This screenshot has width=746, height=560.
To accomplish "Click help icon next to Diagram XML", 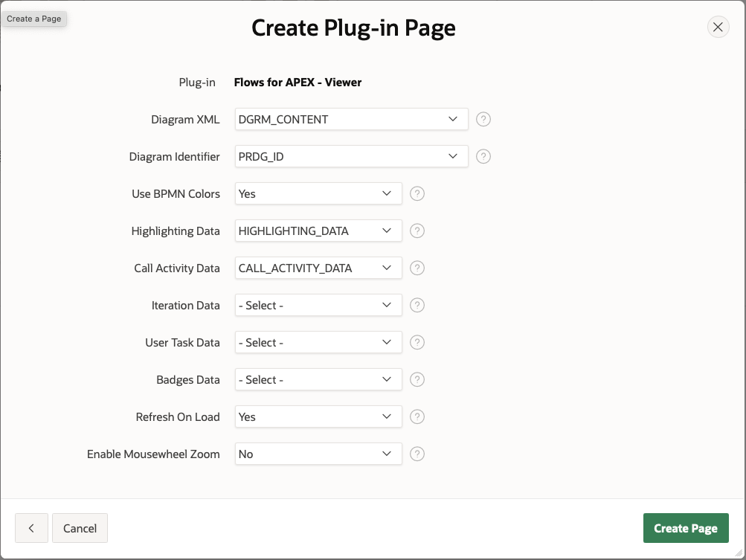I will (483, 119).
